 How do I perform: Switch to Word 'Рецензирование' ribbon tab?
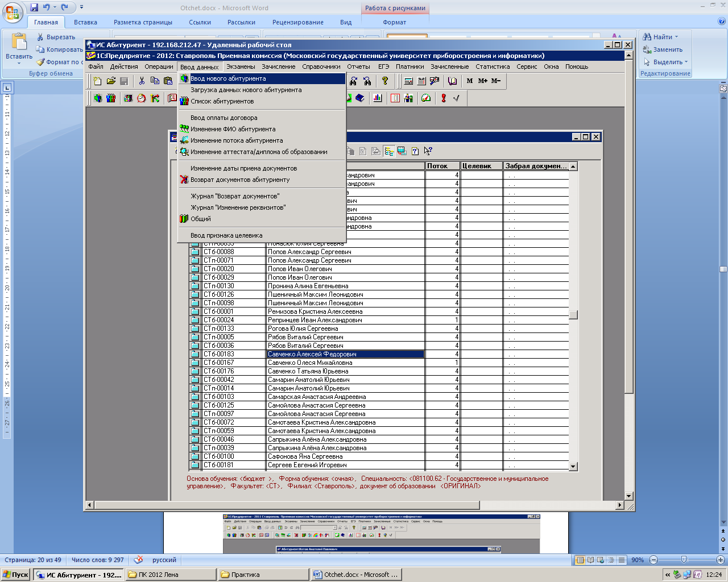(x=298, y=22)
